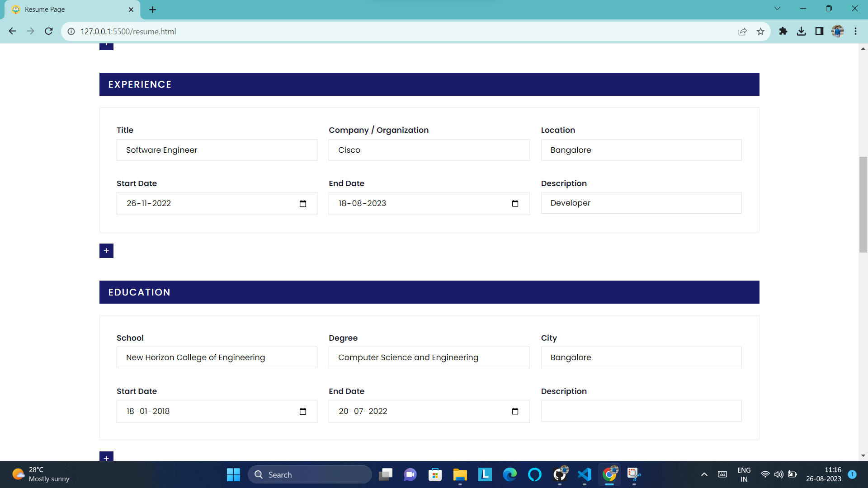Click + to add a new experience entry
Screen dimensions: 868x488
click(x=106, y=250)
